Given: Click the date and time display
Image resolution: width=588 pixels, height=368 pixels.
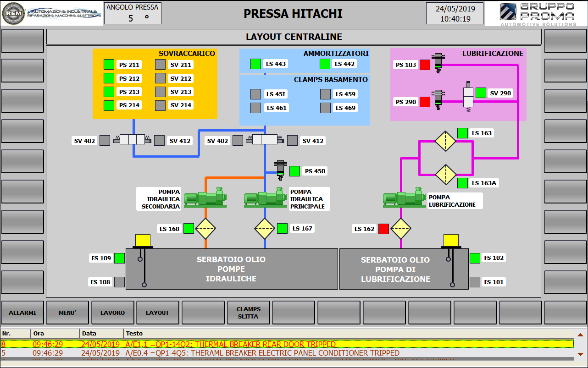Looking at the screenshot, I should click(454, 14).
